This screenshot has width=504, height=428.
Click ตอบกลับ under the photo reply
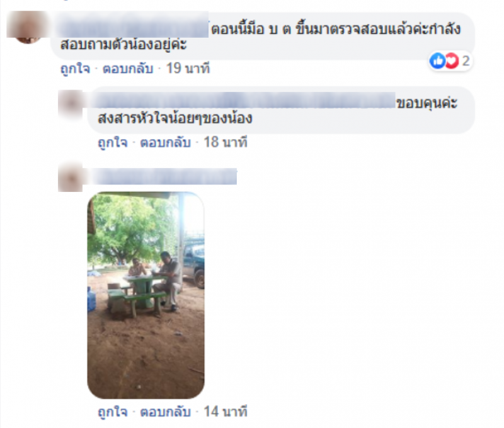165,412
